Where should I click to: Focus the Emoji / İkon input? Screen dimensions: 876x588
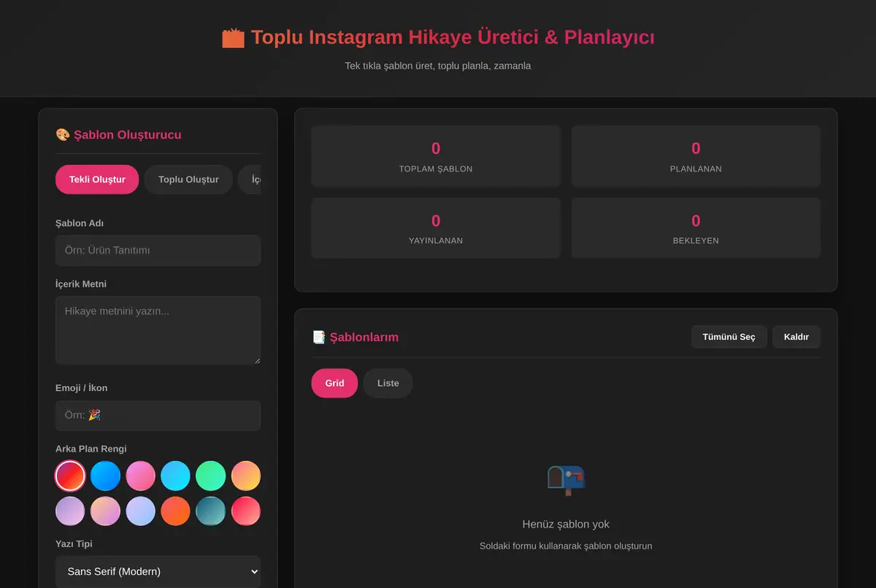pyautogui.click(x=158, y=415)
